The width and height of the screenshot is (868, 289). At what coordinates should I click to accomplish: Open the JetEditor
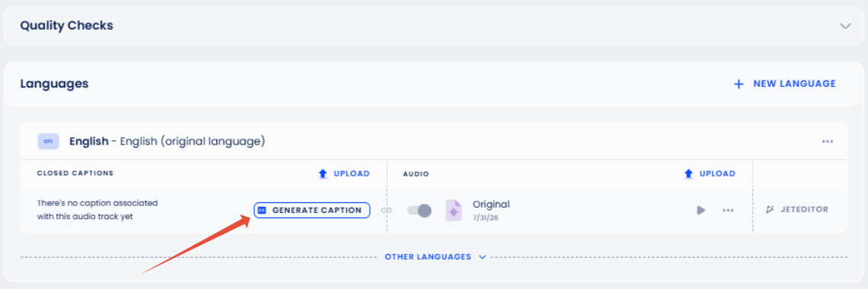coord(796,210)
